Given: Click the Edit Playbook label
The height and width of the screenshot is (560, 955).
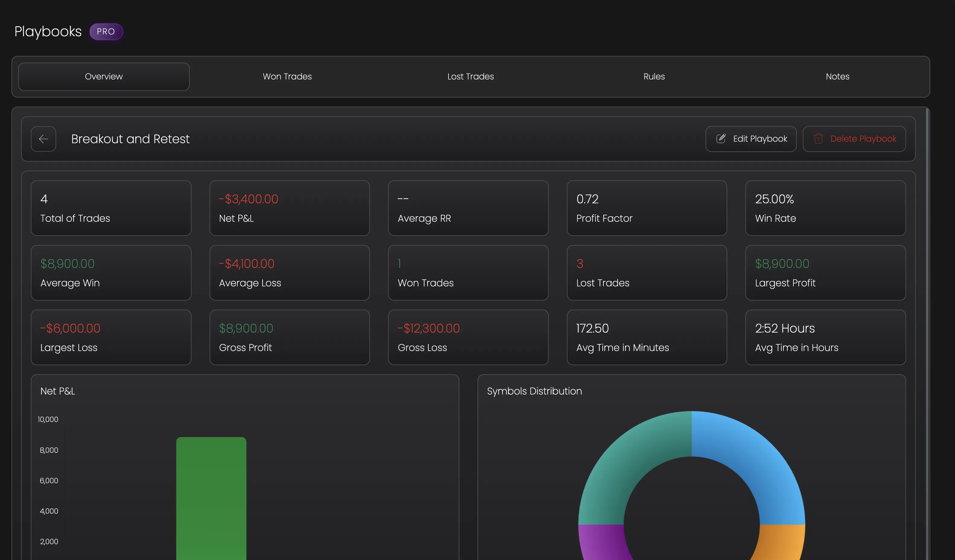Looking at the screenshot, I should pyautogui.click(x=760, y=139).
